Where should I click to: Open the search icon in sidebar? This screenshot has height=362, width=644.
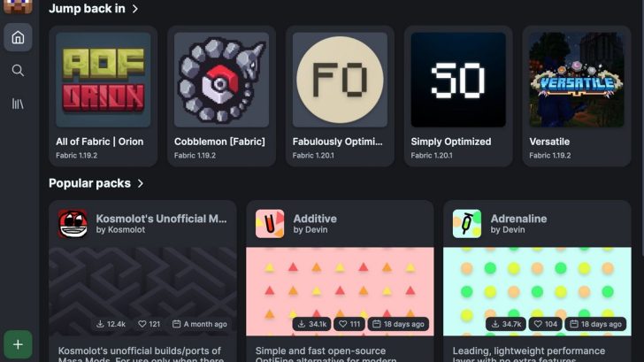[18, 70]
